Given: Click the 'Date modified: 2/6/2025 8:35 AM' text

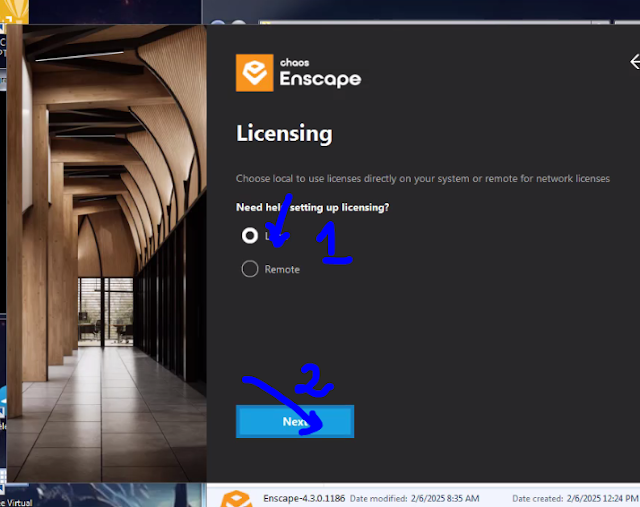Looking at the screenshot, I should pyautogui.click(x=415, y=498).
